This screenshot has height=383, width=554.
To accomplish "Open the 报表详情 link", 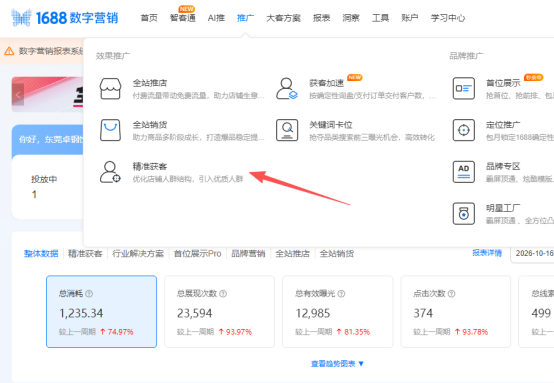I will pyautogui.click(x=487, y=253).
